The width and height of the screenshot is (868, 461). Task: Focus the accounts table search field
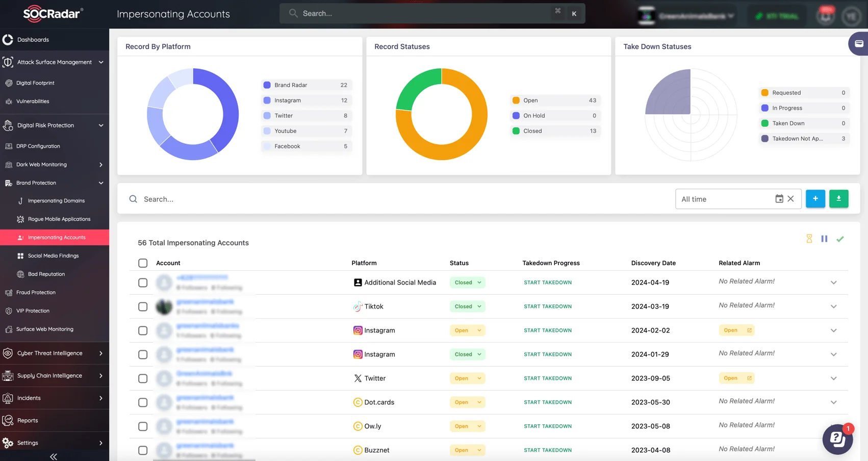(398, 199)
